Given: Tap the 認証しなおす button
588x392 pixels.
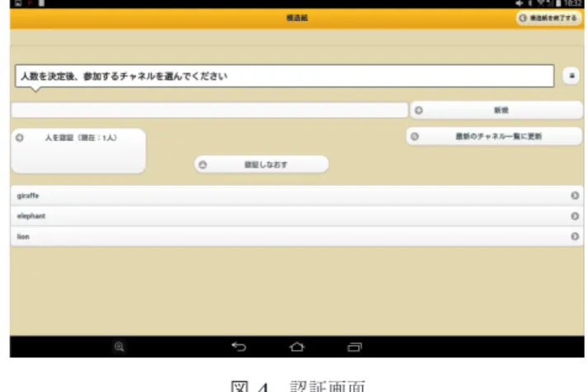Looking at the screenshot, I should click(261, 164).
